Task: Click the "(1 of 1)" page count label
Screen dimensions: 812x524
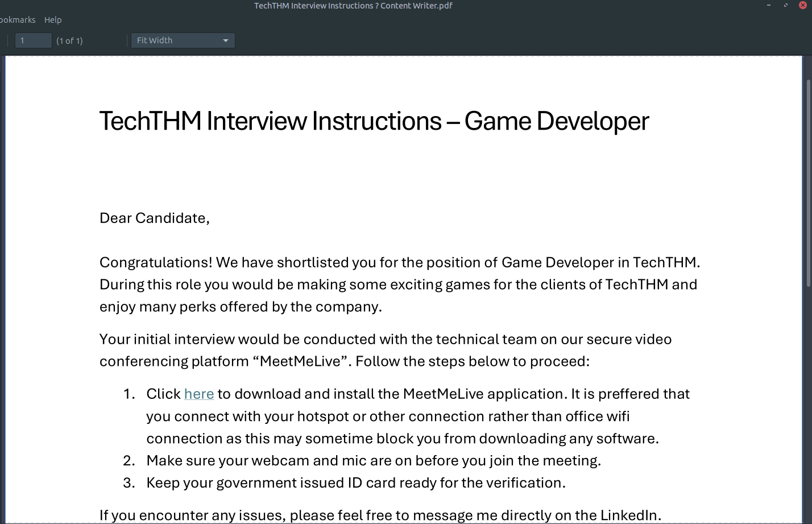Action: point(69,41)
